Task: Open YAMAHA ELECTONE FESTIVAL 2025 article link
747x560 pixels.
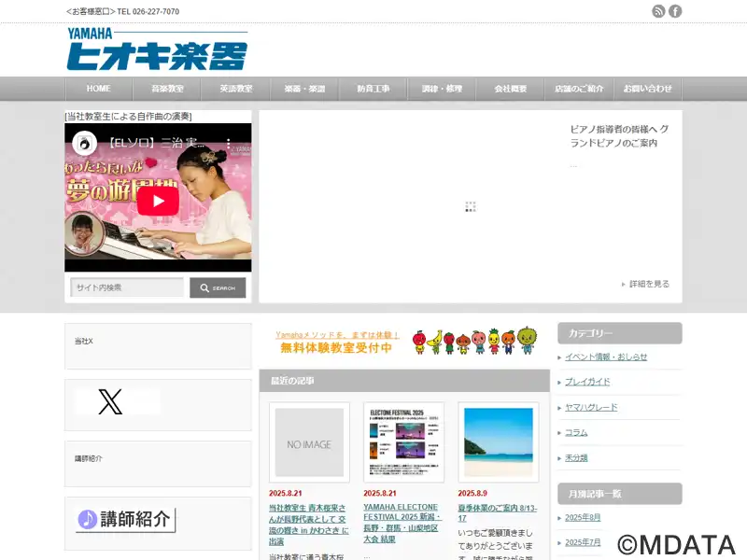Action: [402, 523]
